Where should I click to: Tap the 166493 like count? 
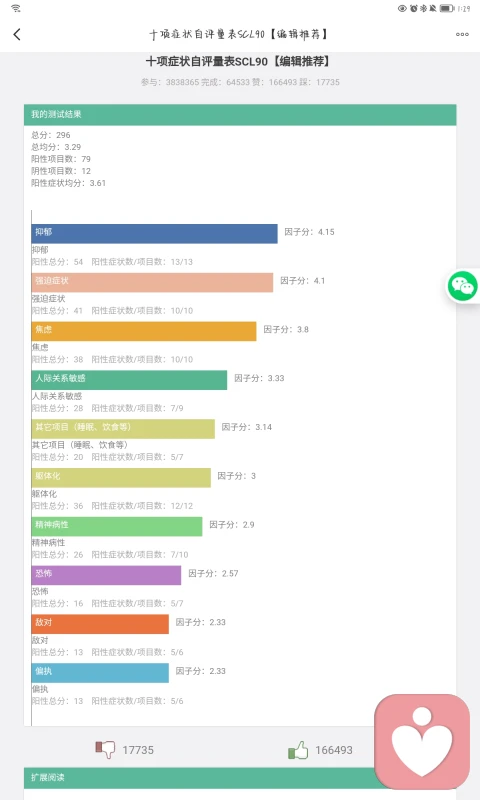click(x=334, y=750)
